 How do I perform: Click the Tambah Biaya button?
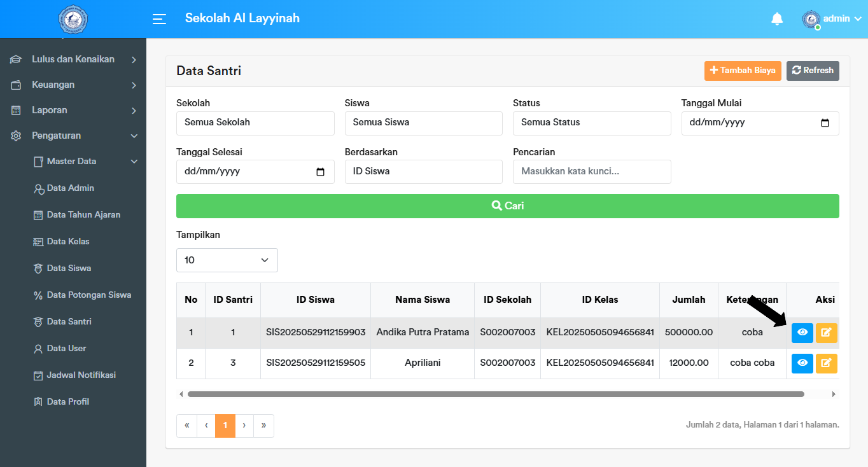742,71
